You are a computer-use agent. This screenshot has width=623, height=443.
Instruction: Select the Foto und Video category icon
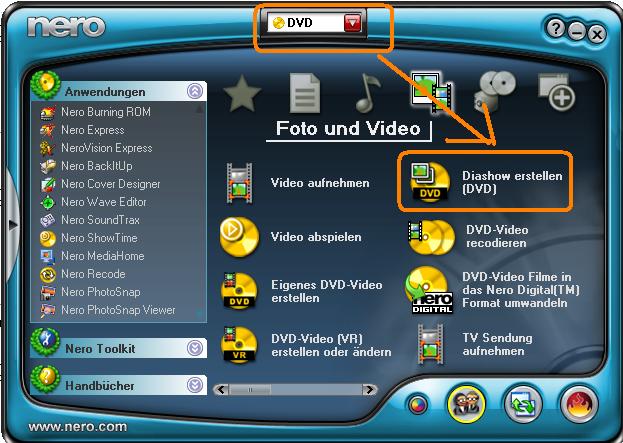pyautogui.click(x=431, y=93)
